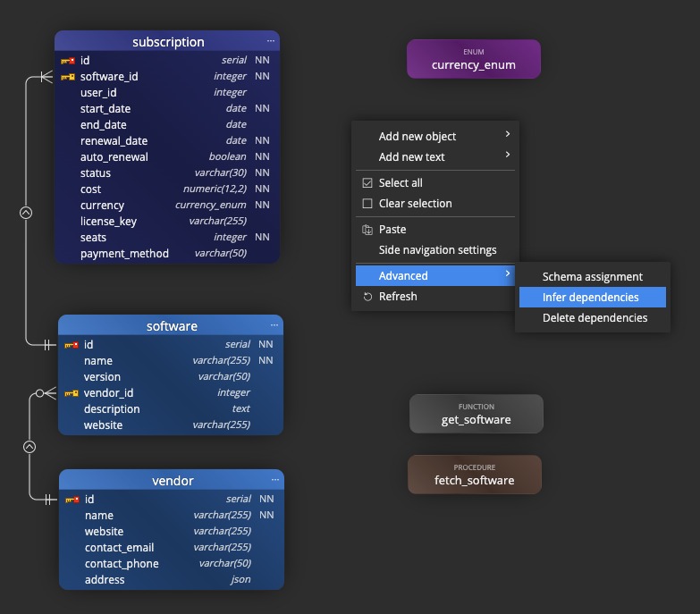Screen dimensions: 700x614
Task: Select the subscription table header
Action: click(167, 41)
